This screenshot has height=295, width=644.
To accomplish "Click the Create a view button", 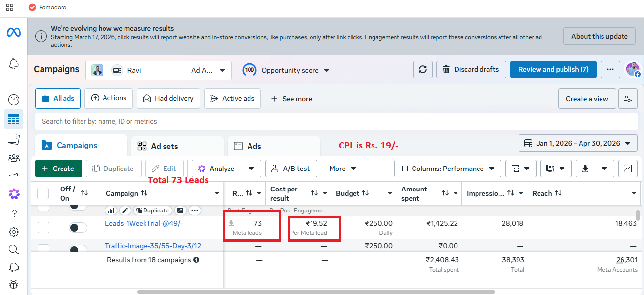I will pyautogui.click(x=587, y=99).
